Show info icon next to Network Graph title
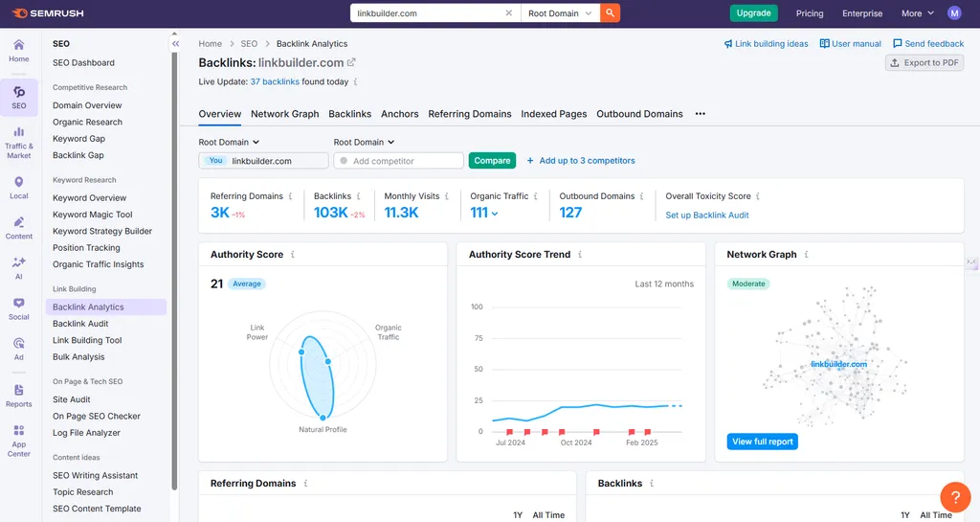Image resolution: width=980 pixels, height=522 pixels. click(806, 255)
